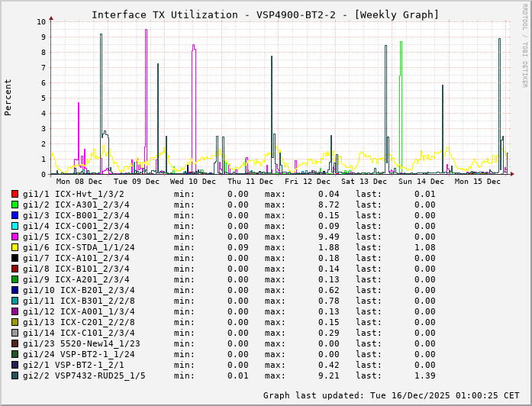The width and height of the screenshot is (532, 406).
Task: Click the Sun 14 Dec axis label
Action: (x=421, y=182)
